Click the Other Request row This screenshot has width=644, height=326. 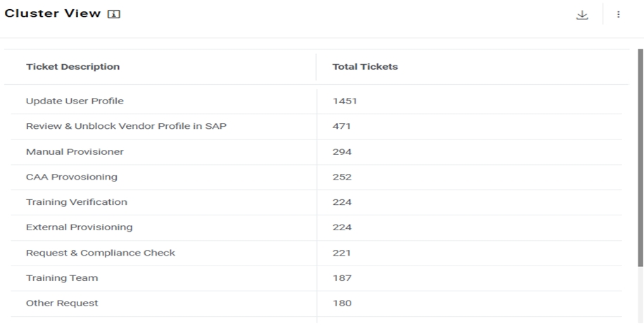pyautogui.click(x=62, y=303)
